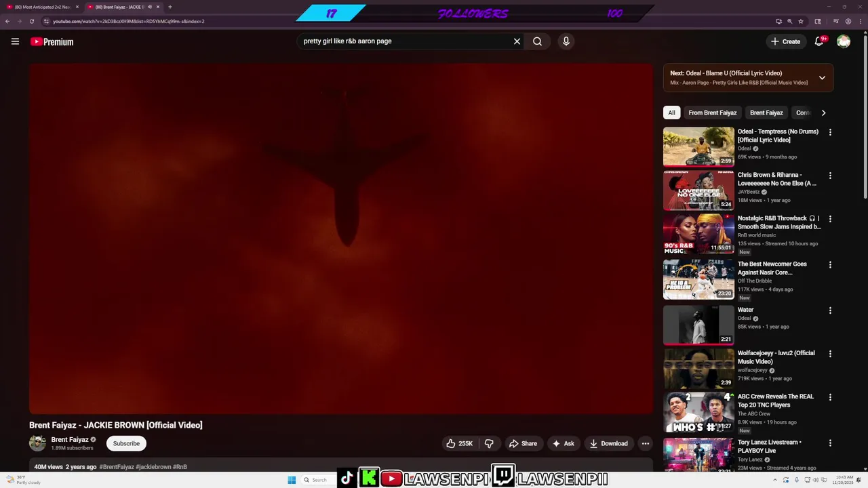Open options for Chris Brown & Rihanna video
The height and width of the screenshot is (488, 868).
pos(830,176)
